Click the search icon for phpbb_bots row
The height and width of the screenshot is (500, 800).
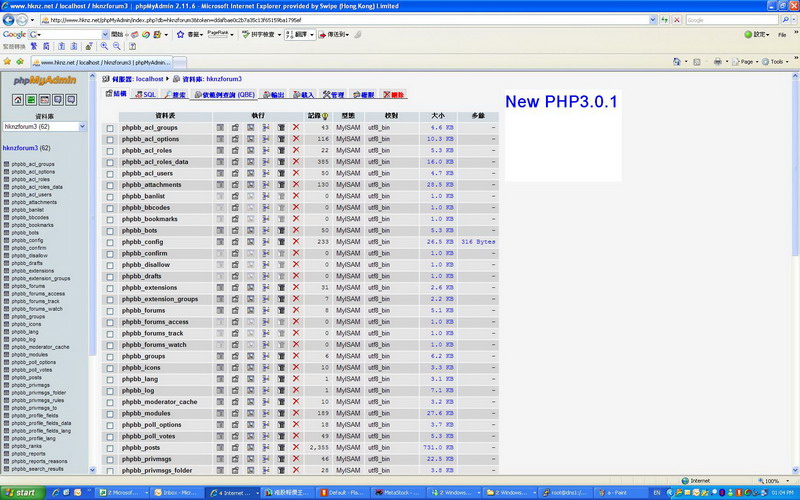tap(250, 231)
